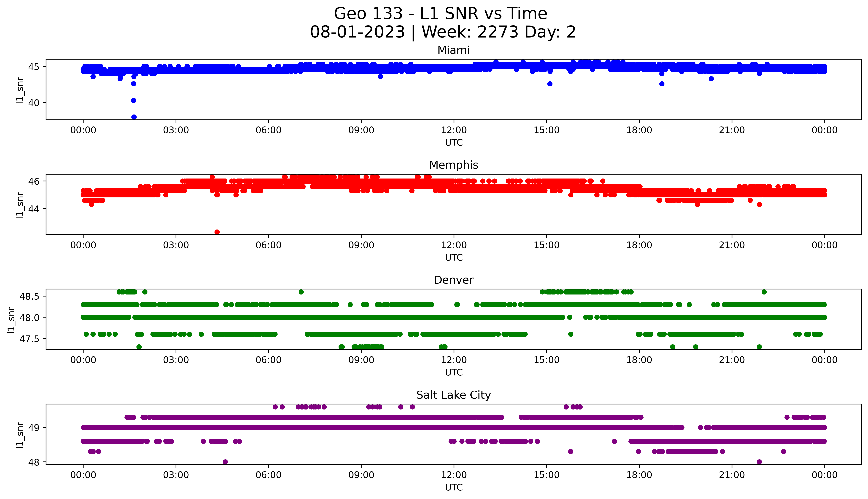This screenshot has height=499, width=868.
Task: Click the l1_snr y-axis label of Miami plot
Action: 20,90
